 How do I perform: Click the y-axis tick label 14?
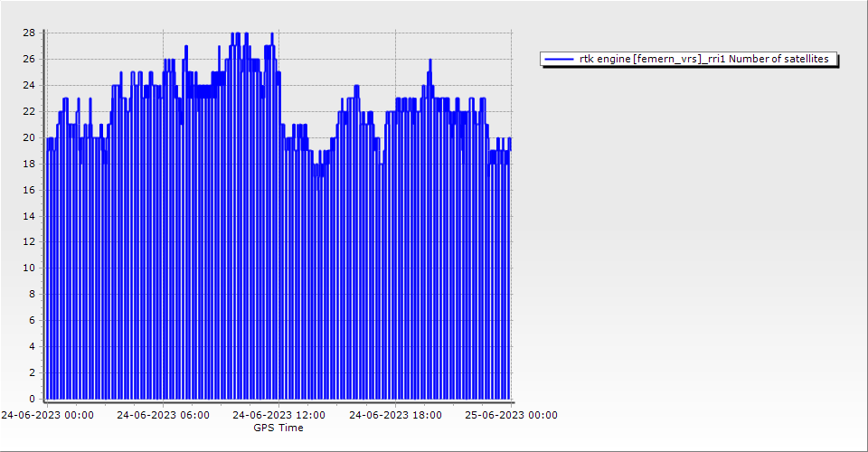click(x=29, y=216)
